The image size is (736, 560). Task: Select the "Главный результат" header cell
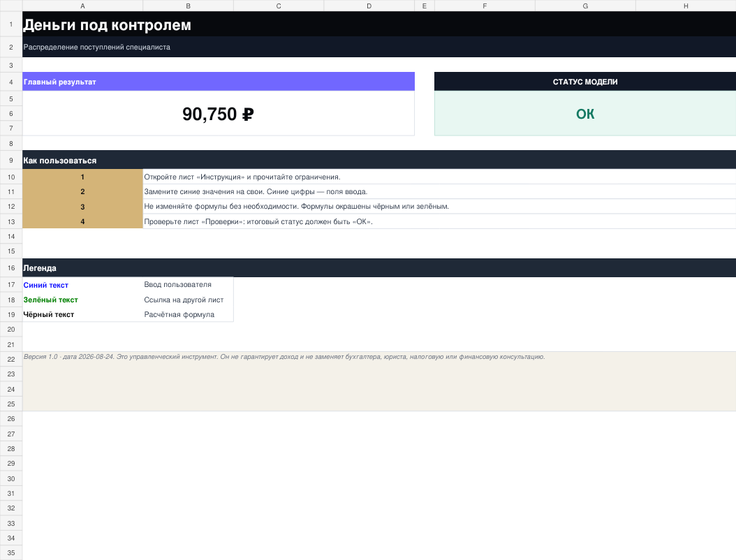(219, 82)
